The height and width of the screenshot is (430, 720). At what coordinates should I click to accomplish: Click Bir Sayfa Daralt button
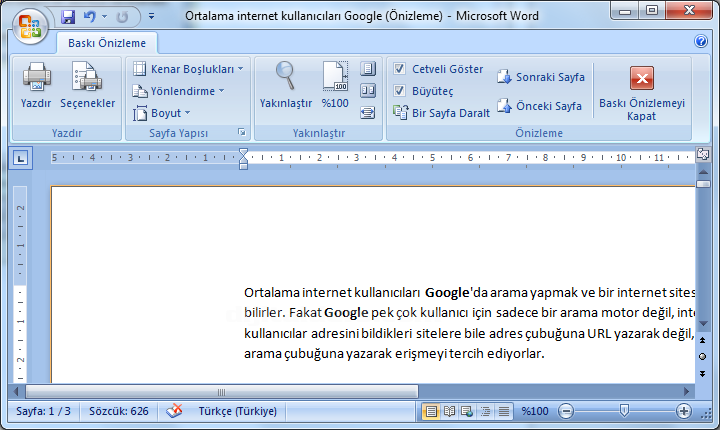441,113
